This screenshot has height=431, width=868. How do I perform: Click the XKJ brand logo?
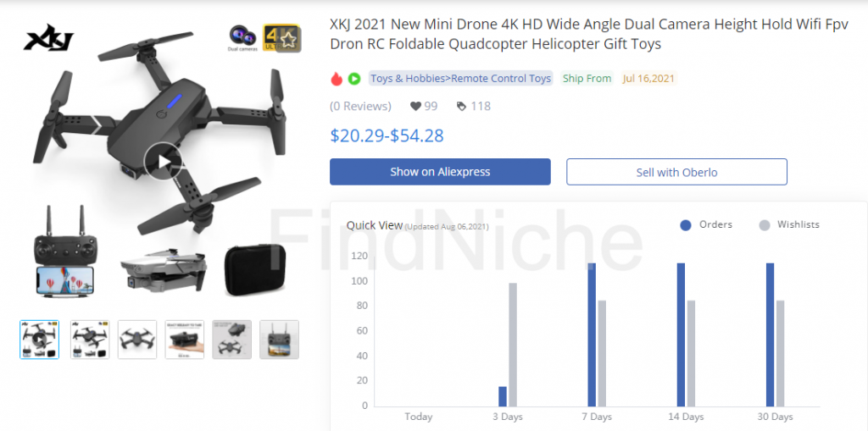click(x=48, y=37)
